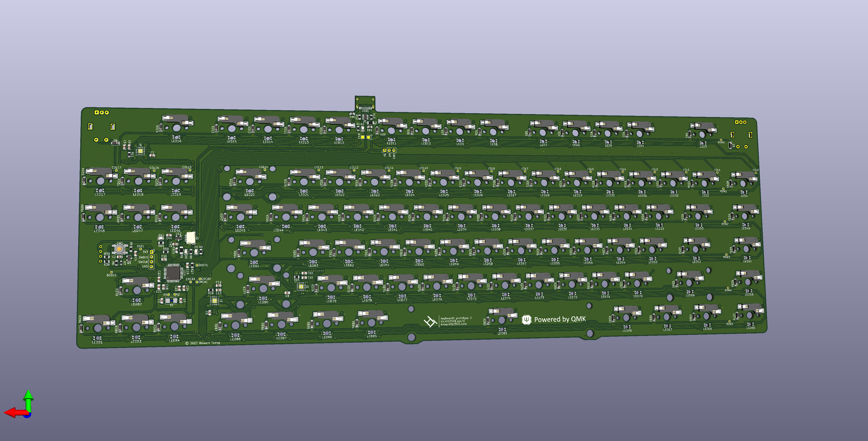Select the U14 microcontroller chip

tap(173, 273)
